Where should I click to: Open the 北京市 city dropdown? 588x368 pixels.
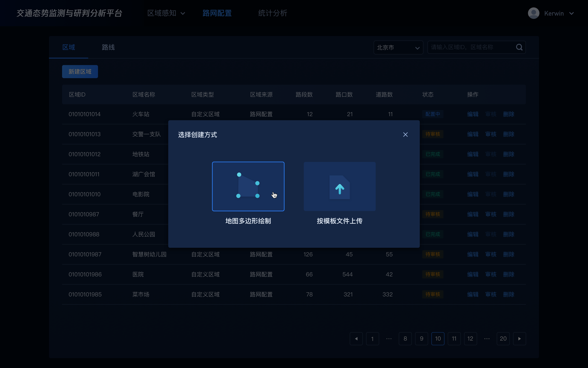point(398,48)
